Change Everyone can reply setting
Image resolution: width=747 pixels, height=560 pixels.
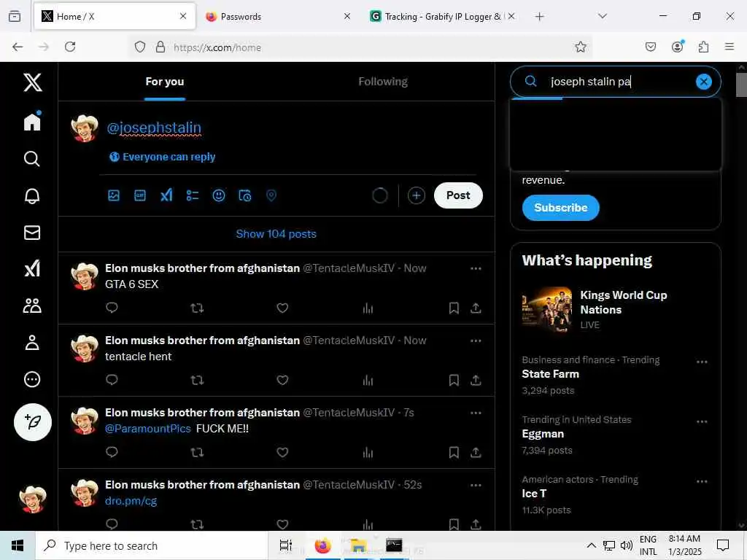pos(162,157)
